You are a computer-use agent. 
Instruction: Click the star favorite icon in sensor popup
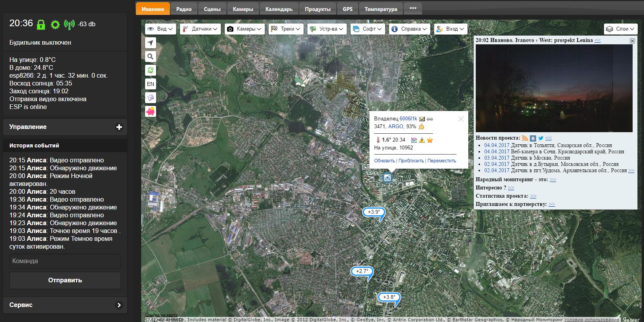click(430, 140)
